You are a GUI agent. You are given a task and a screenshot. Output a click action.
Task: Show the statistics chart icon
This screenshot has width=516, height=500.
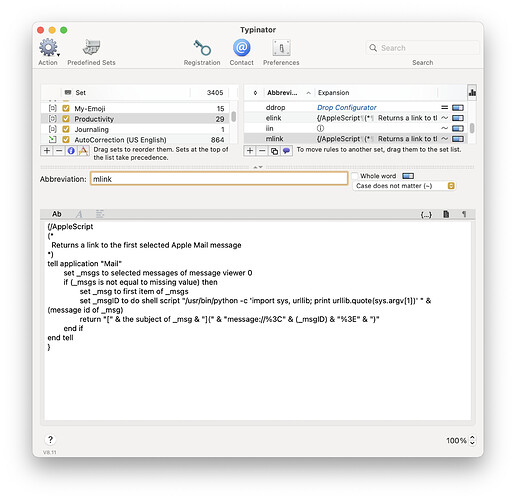(x=472, y=92)
